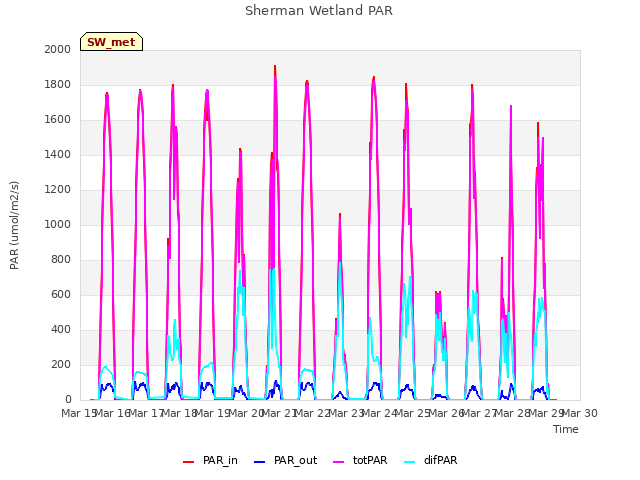Click the 1600 y-axis tick label
This screenshot has height=480, width=640.
click(x=58, y=120)
